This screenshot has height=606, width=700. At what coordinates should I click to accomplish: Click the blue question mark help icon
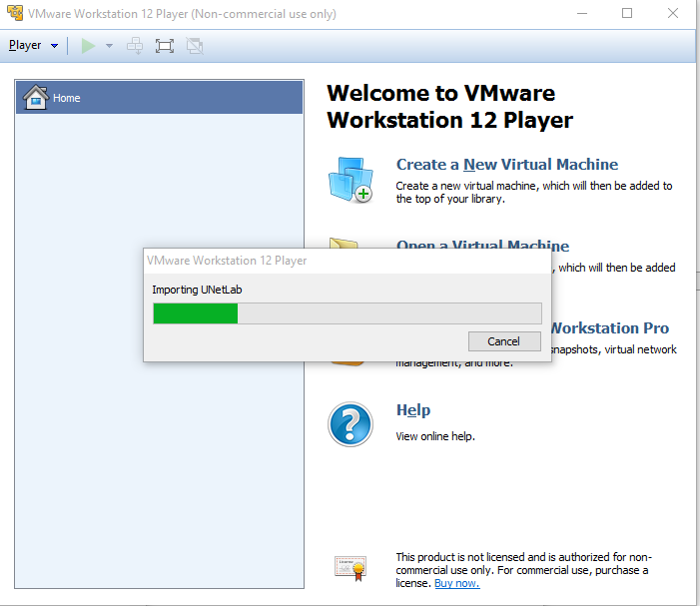coord(350,424)
